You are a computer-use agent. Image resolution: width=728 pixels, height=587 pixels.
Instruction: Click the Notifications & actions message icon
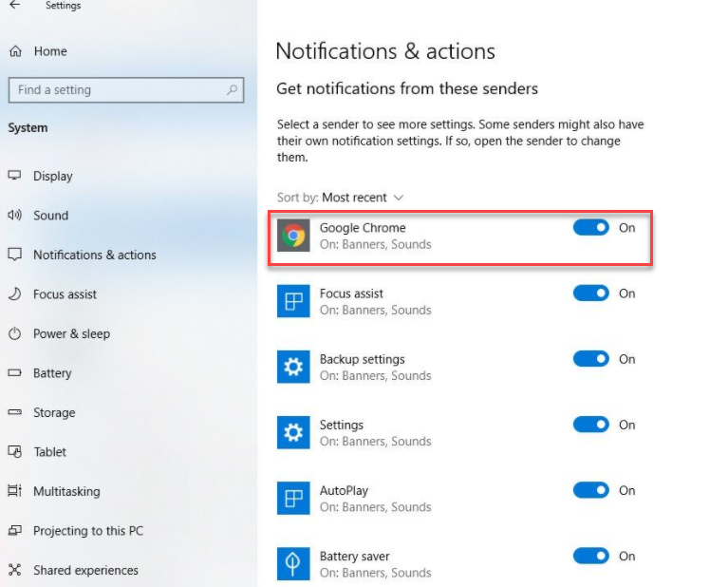(x=15, y=255)
